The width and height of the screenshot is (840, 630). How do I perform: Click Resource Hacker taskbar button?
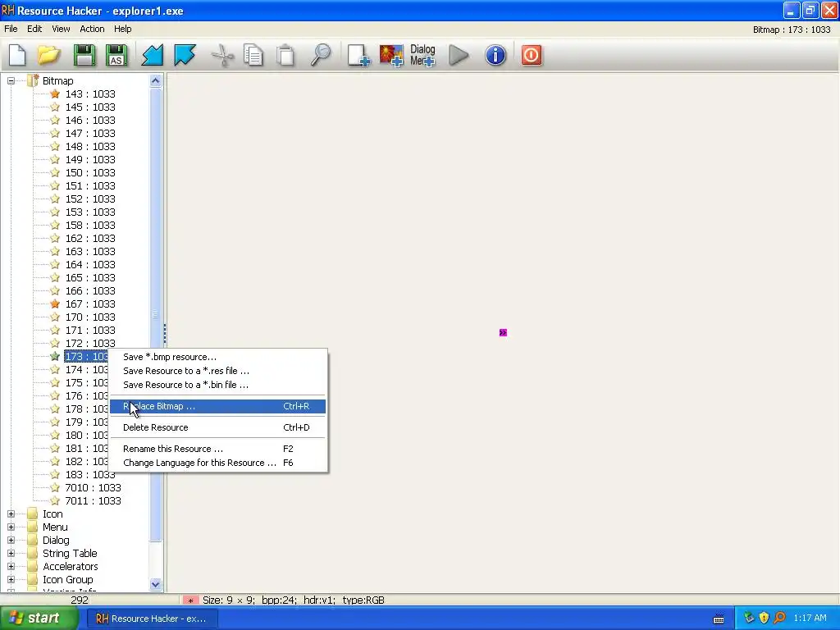pyautogui.click(x=153, y=619)
